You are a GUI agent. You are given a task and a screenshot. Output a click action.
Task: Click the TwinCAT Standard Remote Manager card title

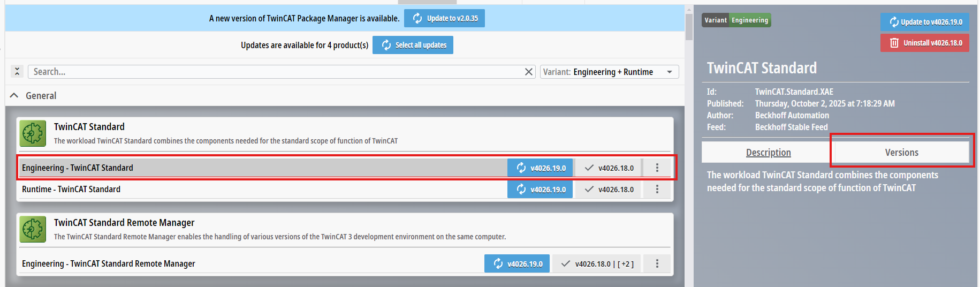124,223
